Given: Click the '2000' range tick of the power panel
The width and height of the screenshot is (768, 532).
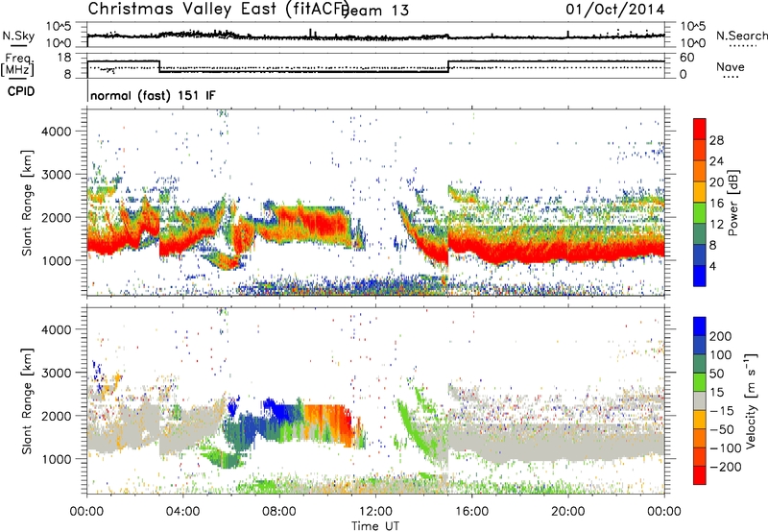Looking at the screenshot, I should [57, 217].
